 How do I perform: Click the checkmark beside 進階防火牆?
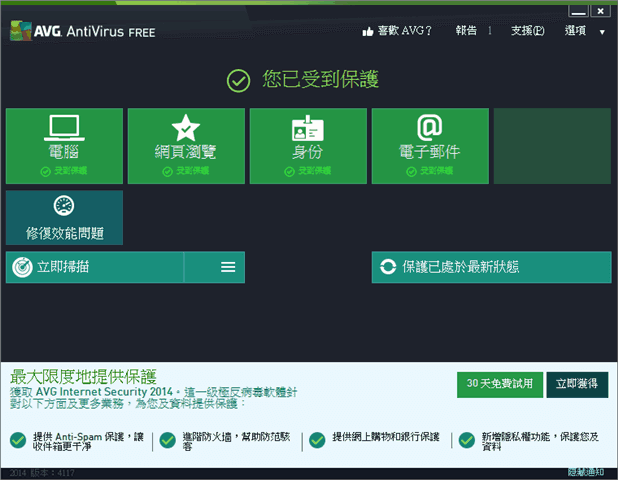point(168,440)
